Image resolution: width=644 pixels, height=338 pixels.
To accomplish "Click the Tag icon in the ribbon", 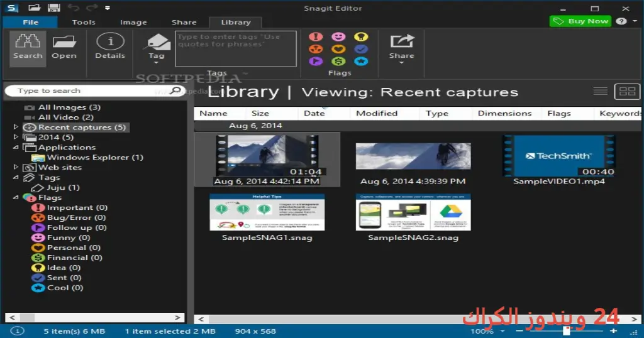I will 158,42.
